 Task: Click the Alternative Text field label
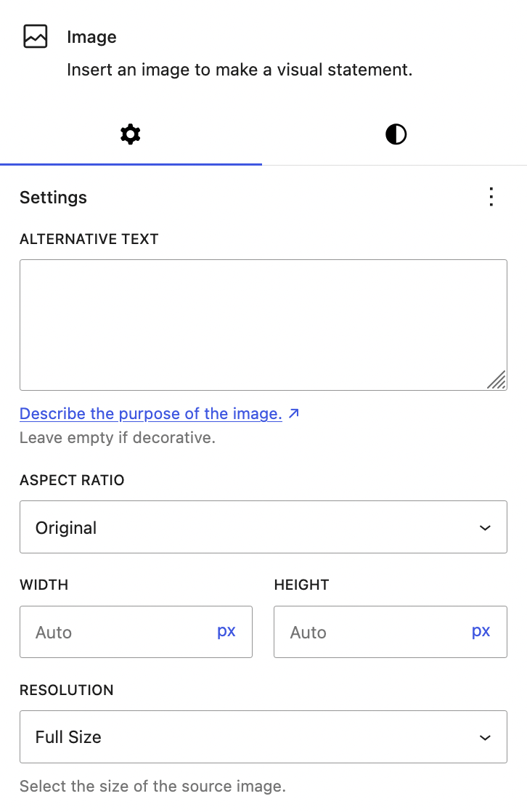(89, 239)
